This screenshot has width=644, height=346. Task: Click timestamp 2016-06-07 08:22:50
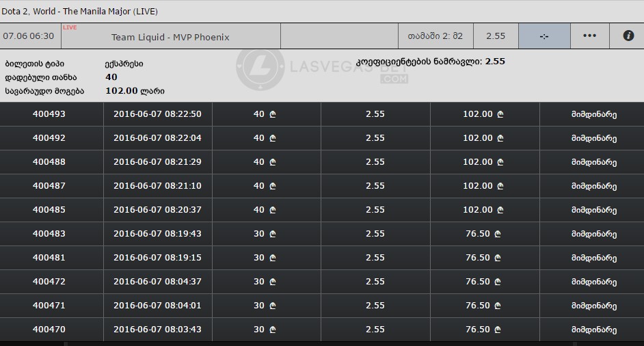[x=157, y=114]
